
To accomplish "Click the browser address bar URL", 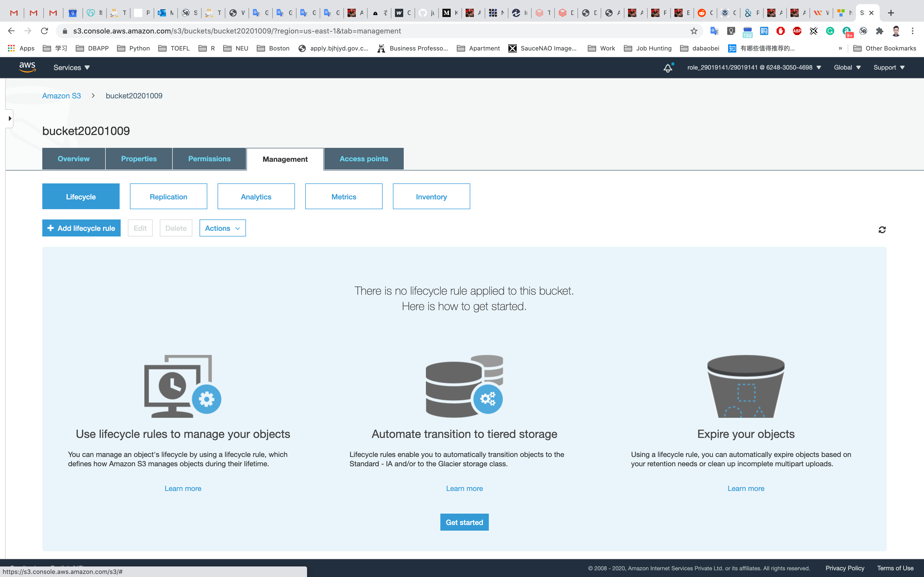I will point(237,31).
